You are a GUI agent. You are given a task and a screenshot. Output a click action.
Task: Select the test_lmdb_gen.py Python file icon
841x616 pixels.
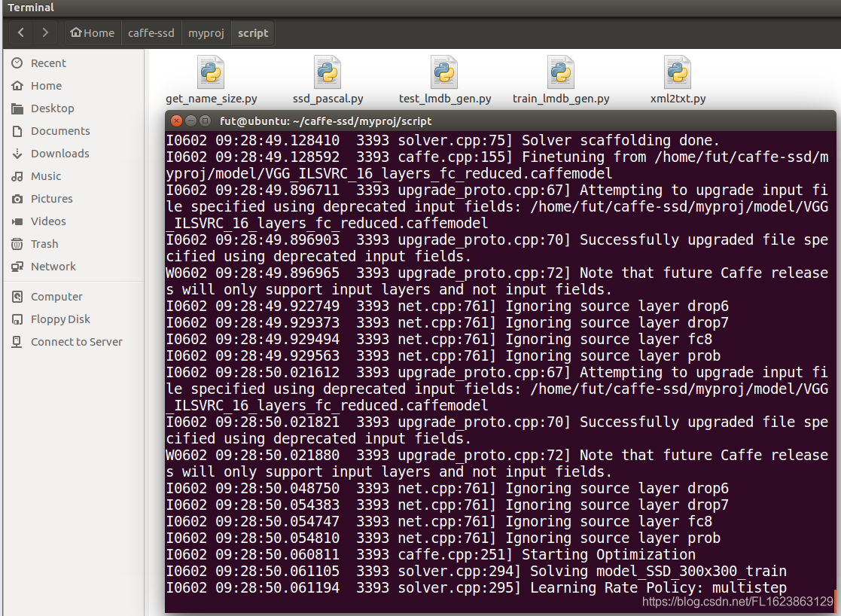point(445,72)
